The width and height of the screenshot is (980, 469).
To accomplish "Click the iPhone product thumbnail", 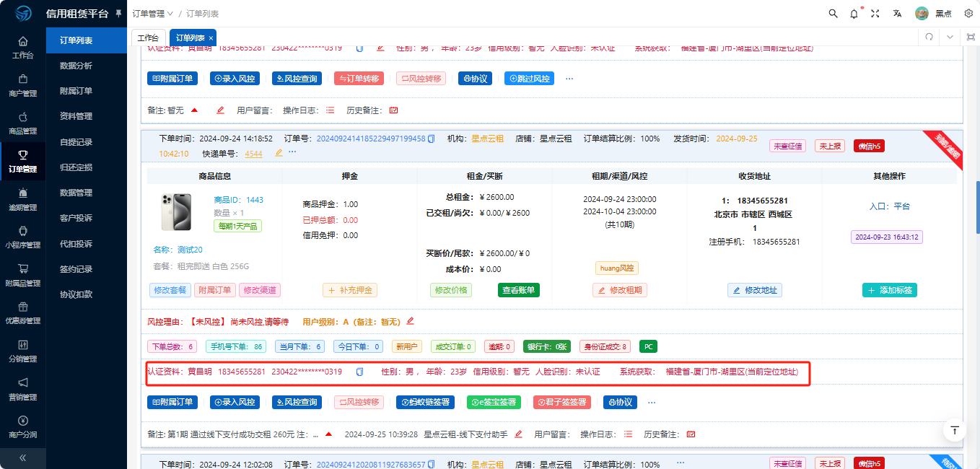I will click(176, 212).
